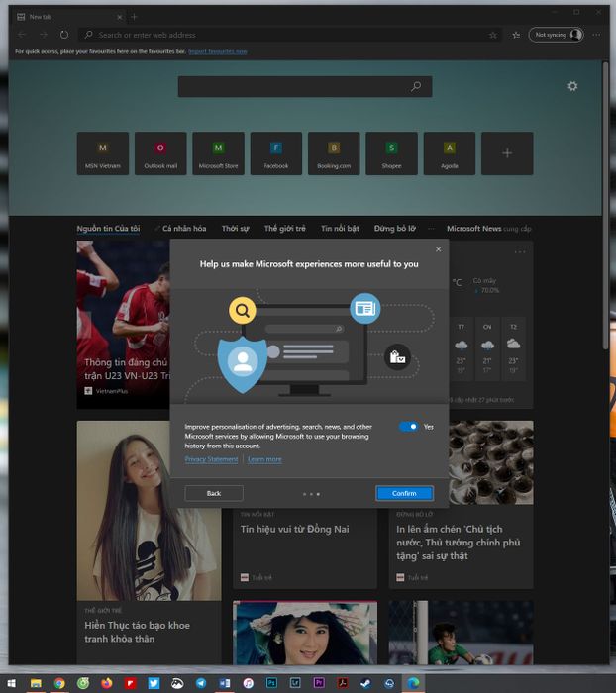Open the Facebook quick link tile
The height and width of the screenshot is (693, 616).
pos(276,152)
